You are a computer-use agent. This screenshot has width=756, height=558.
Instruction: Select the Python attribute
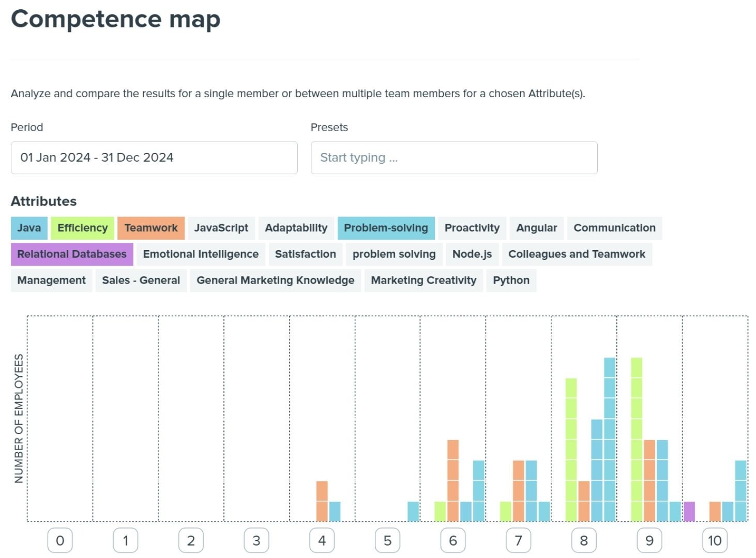click(x=511, y=281)
